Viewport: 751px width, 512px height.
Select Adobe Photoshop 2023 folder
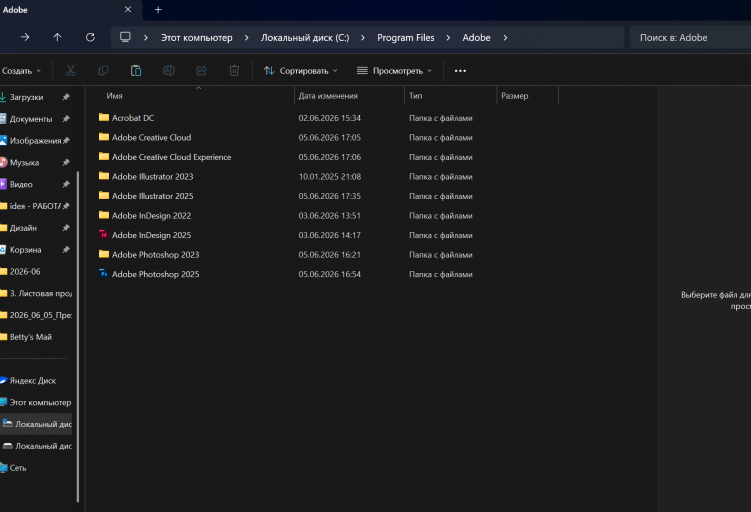click(x=155, y=255)
